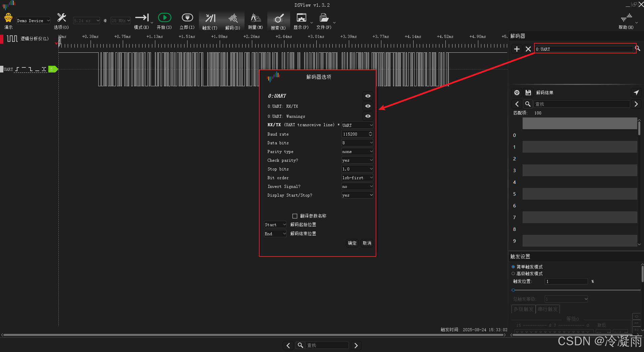Screen dimensions: 644x352
Task: Click the Options (选项) wrench icon
Action: tap(61, 18)
